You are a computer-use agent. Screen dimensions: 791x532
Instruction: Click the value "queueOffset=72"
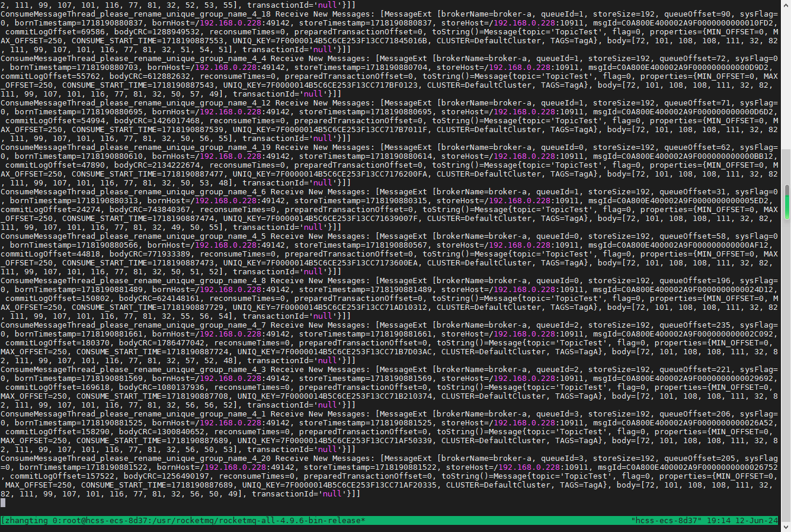click(x=692, y=59)
